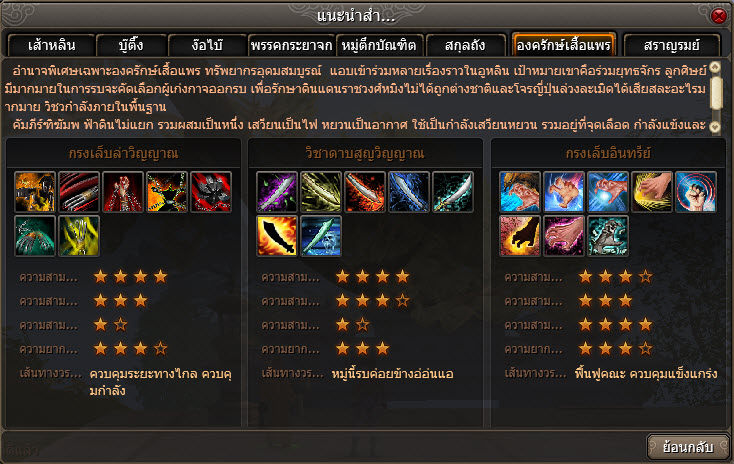The height and width of the screenshot is (464, 734).
Task: Open the บู๊ตึ๊ง tab
Action: [x=131, y=45]
